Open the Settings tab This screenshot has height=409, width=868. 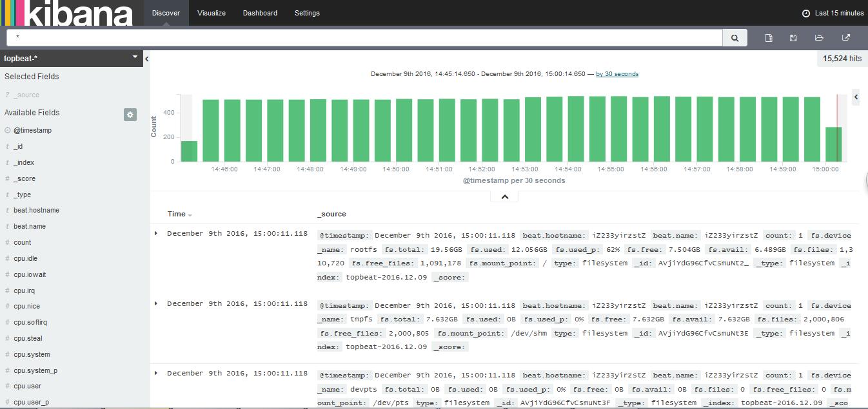[x=307, y=13]
